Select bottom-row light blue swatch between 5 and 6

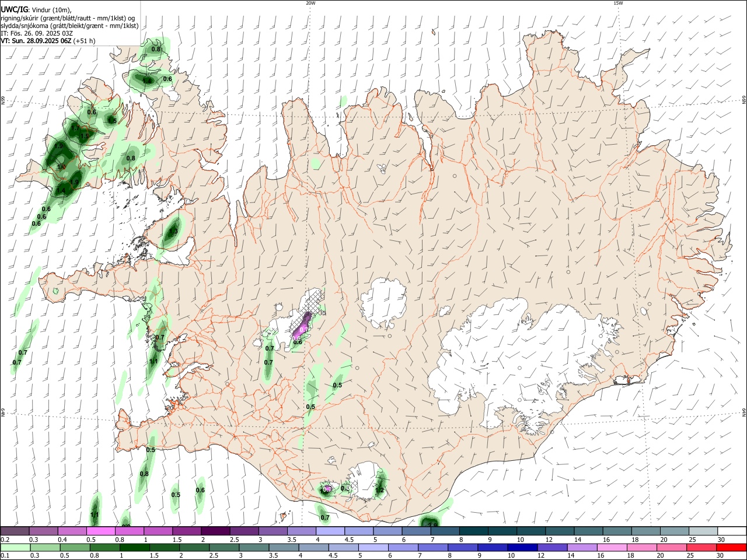tap(373, 547)
